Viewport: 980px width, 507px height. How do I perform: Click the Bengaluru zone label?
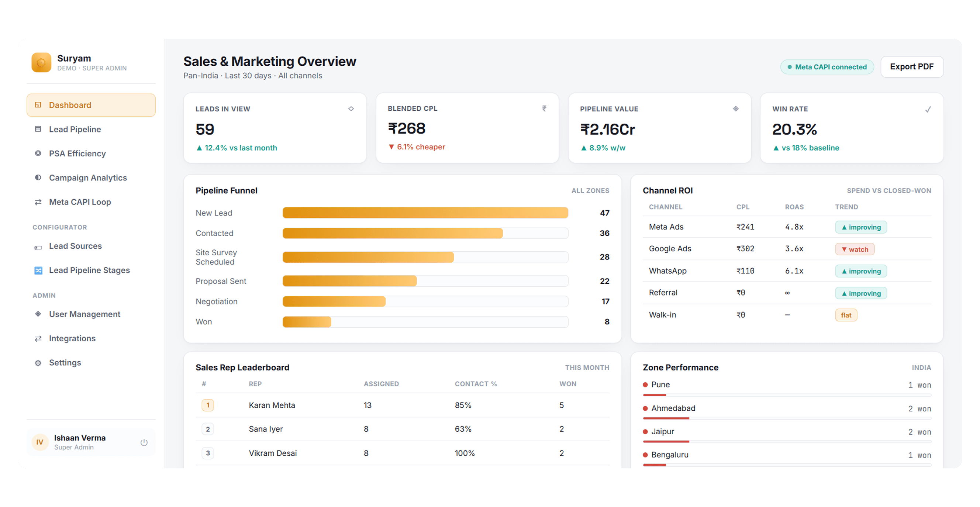tap(670, 455)
